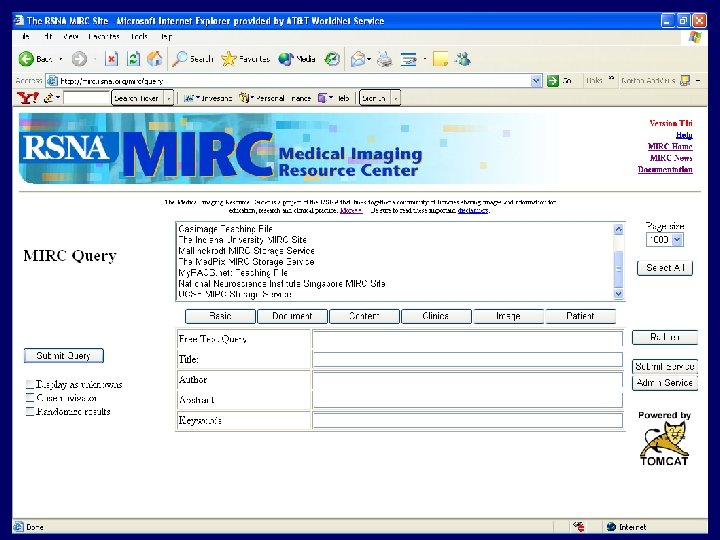Click the server list scrollbar up arrow

[x=619, y=229]
